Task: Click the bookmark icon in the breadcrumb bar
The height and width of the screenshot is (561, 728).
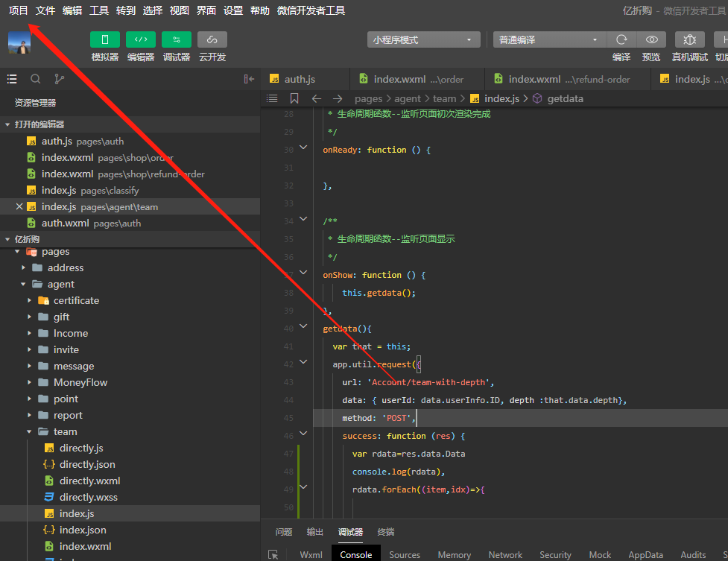Action: [x=294, y=98]
